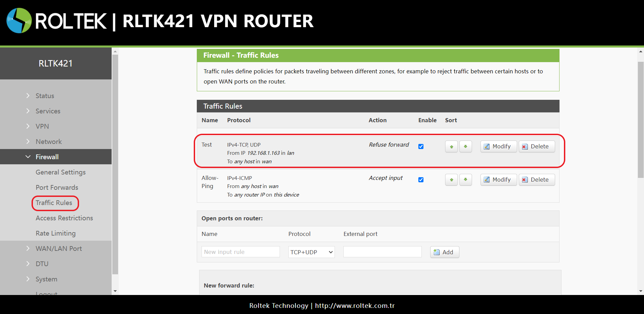Collapse the Firewall section
The width and height of the screenshot is (644, 314).
click(x=47, y=156)
